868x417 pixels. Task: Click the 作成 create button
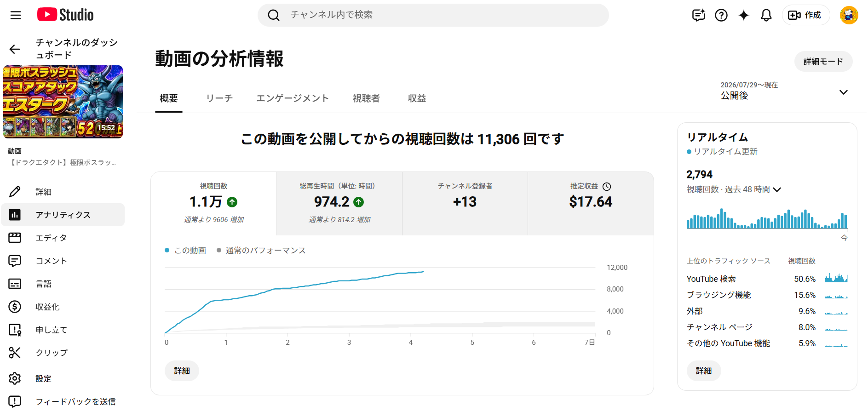[x=806, y=15]
